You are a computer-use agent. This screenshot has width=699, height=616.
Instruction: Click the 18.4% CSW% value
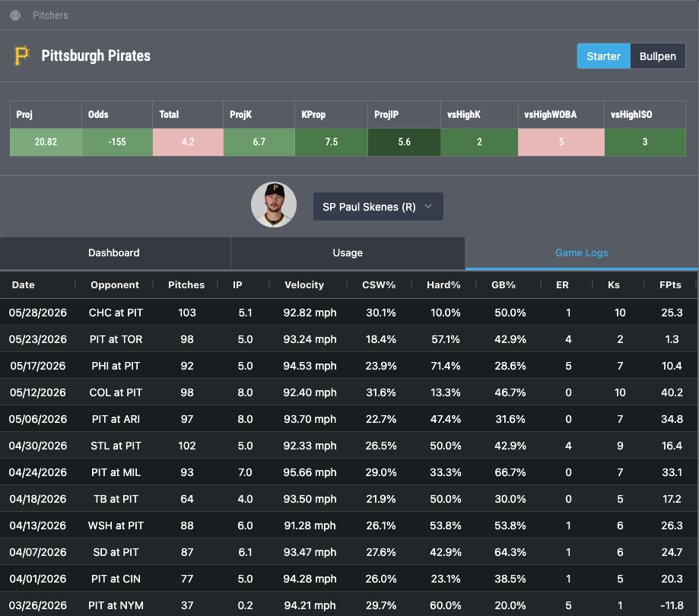381,339
